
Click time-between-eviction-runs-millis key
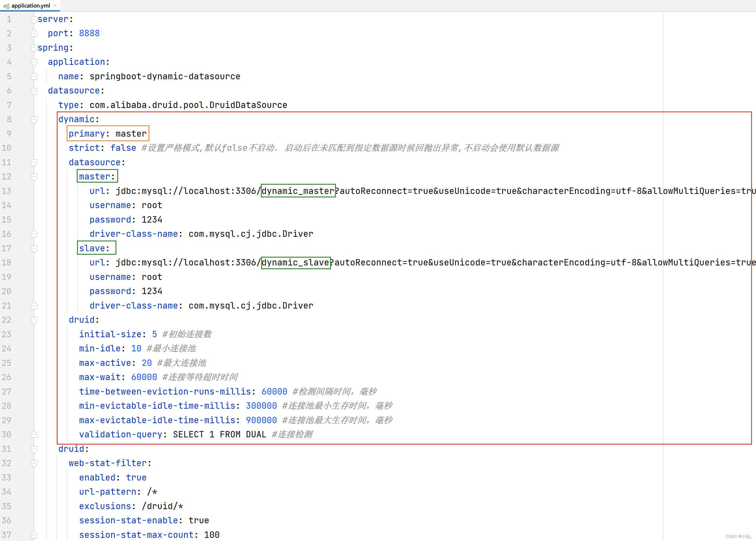165,392
